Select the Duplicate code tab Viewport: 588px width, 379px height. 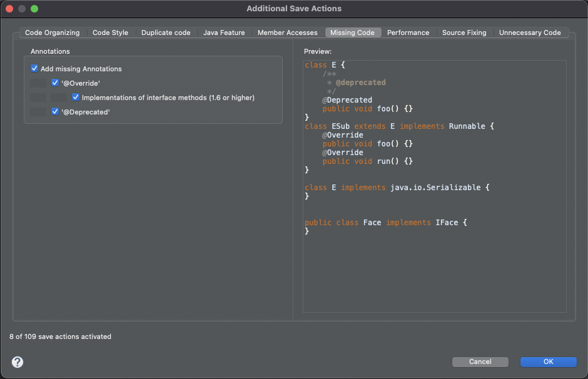[x=166, y=33]
